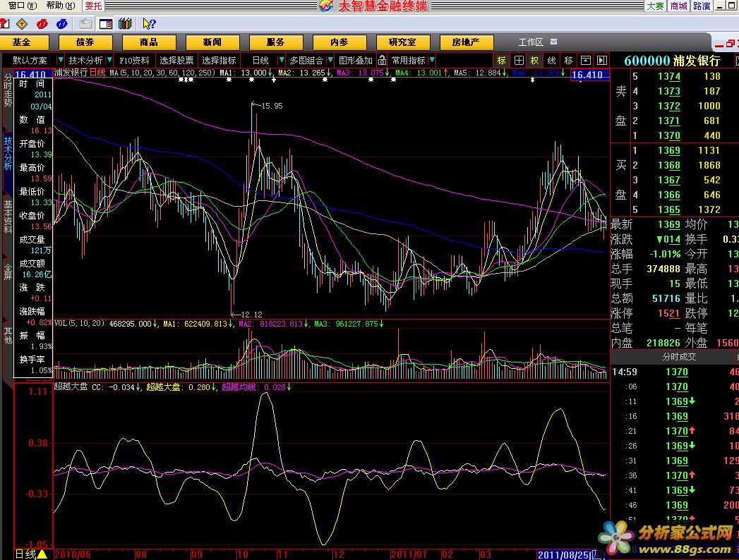The height and width of the screenshot is (560, 739).
Task: Click the red minimize icon of inner window
Action: [x=719, y=44]
